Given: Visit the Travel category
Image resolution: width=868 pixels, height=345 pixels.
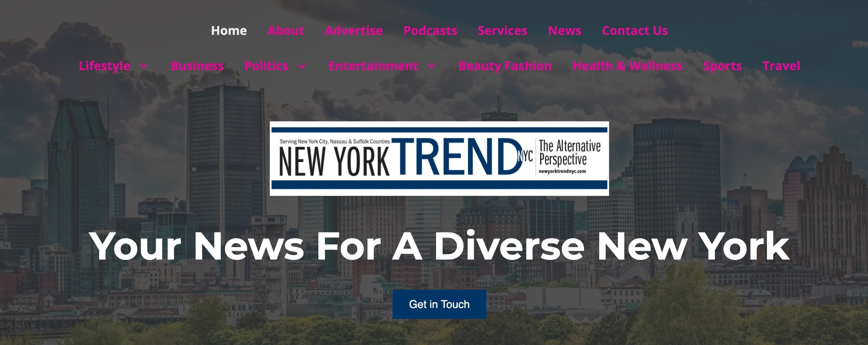Looking at the screenshot, I should [x=781, y=66].
